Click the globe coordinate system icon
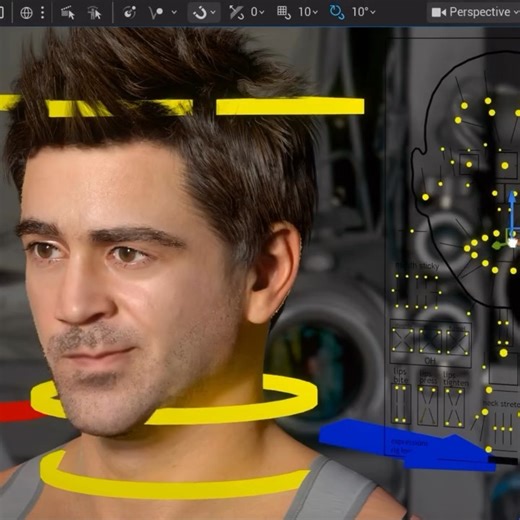This screenshot has width=520, height=520. 26,13
